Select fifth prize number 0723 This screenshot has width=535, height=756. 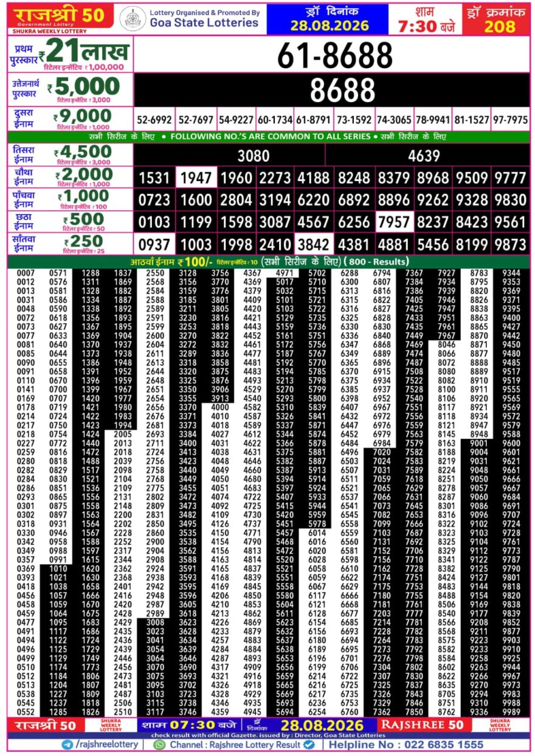(x=154, y=201)
